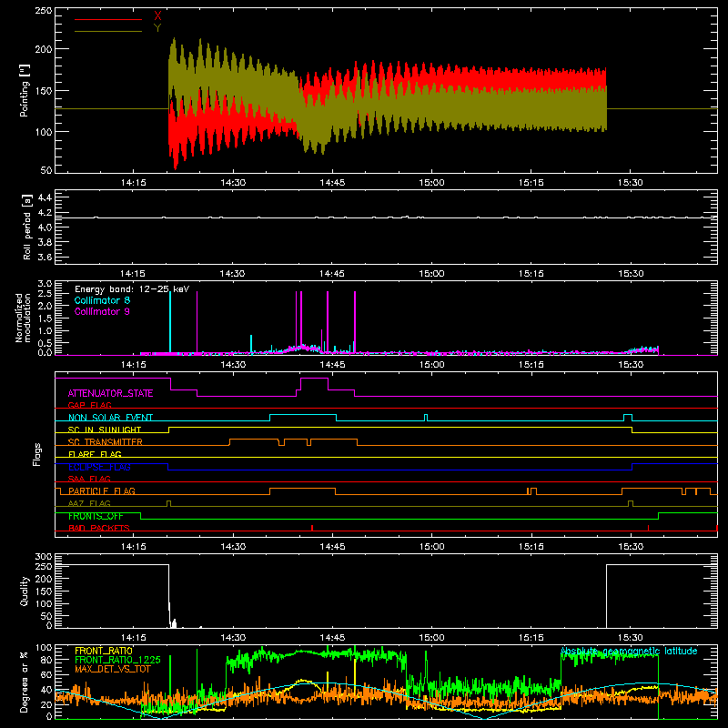The height and width of the screenshot is (728, 728).
Task: Click the '14:15' time label under Pointing plot
Action: click(133, 183)
